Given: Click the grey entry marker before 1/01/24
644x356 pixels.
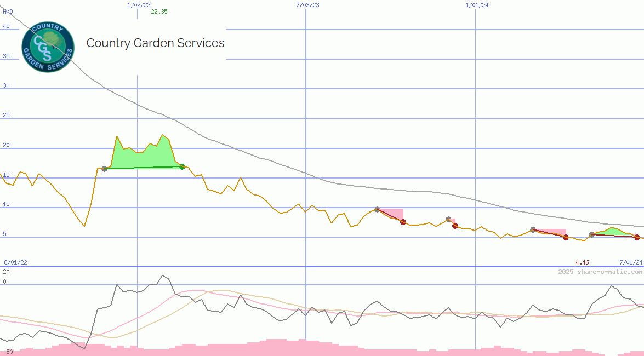Looking at the screenshot, I should [448, 220].
